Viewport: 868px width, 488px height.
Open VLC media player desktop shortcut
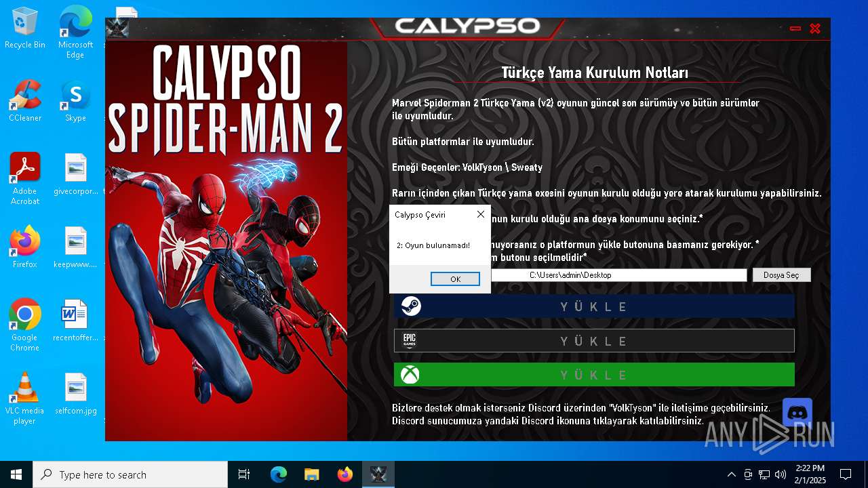pos(25,399)
